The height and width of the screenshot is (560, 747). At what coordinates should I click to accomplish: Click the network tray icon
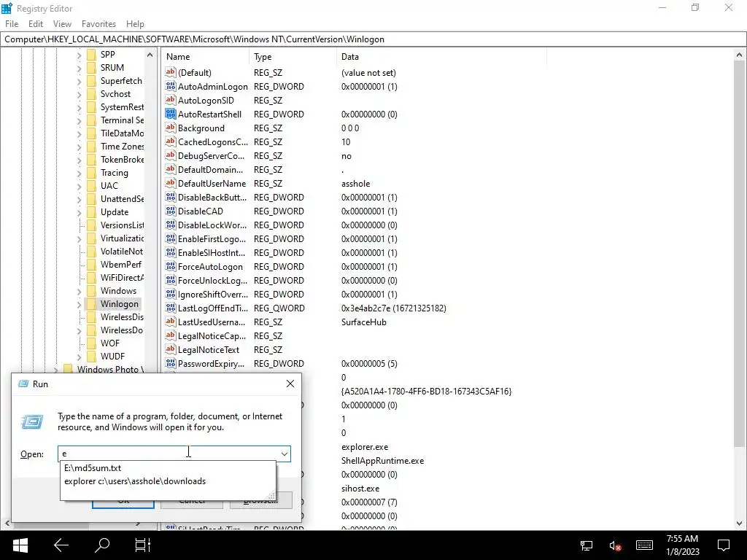(x=586, y=545)
